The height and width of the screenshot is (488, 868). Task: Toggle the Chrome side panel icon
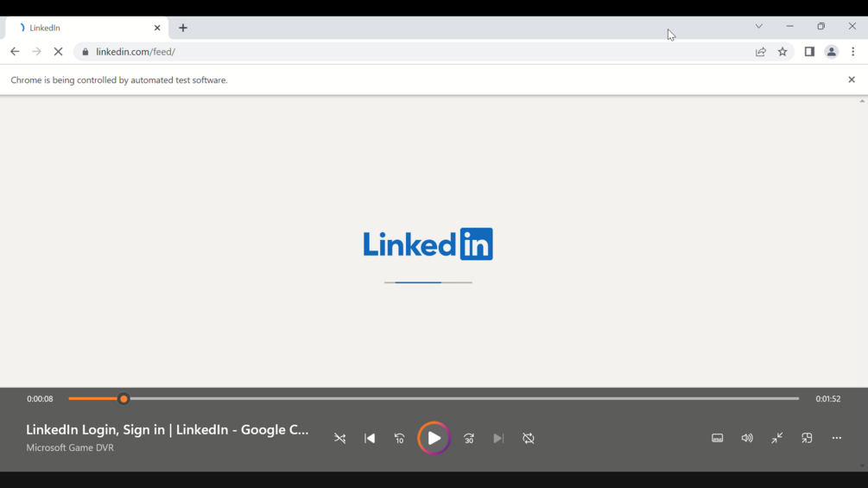coord(809,52)
